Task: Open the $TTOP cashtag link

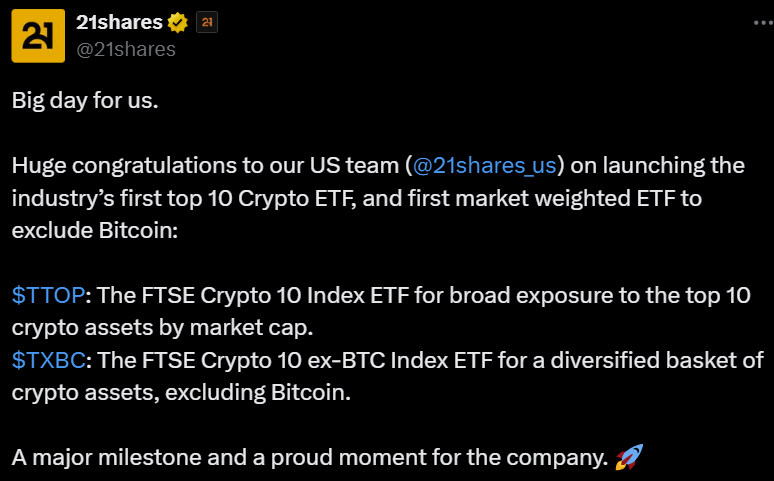Action: (48, 295)
